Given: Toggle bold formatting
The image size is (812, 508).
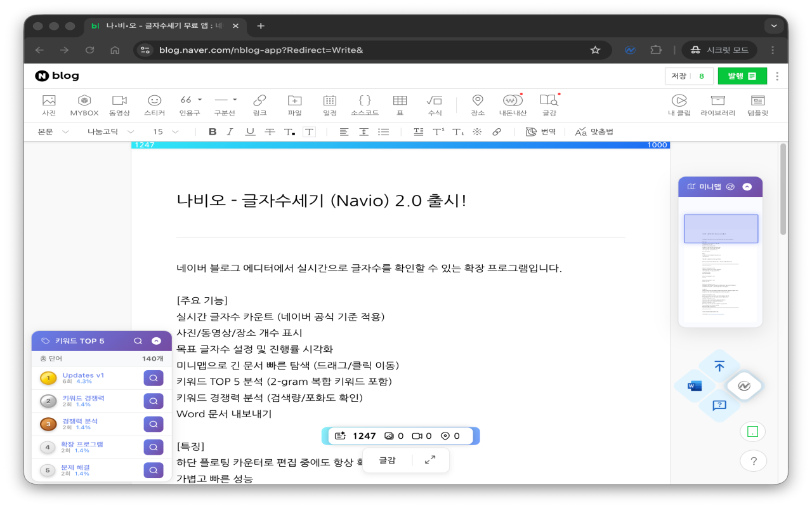Looking at the screenshot, I should [213, 131].
